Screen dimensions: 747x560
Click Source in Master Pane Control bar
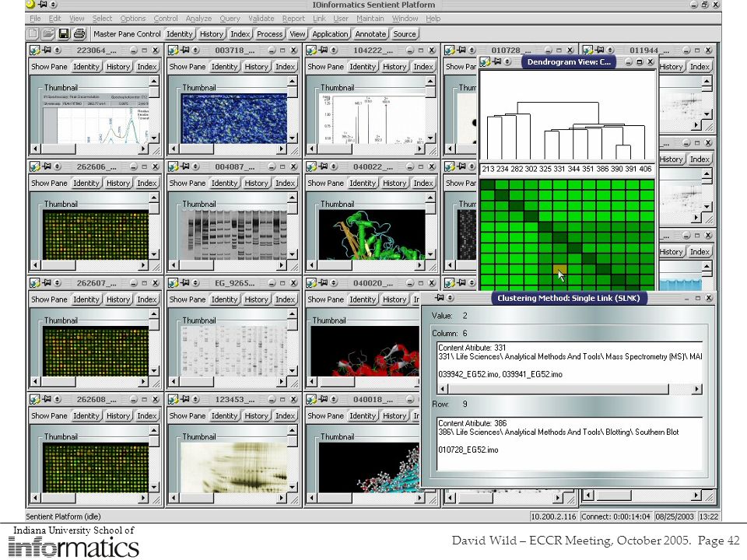point(405,33)
